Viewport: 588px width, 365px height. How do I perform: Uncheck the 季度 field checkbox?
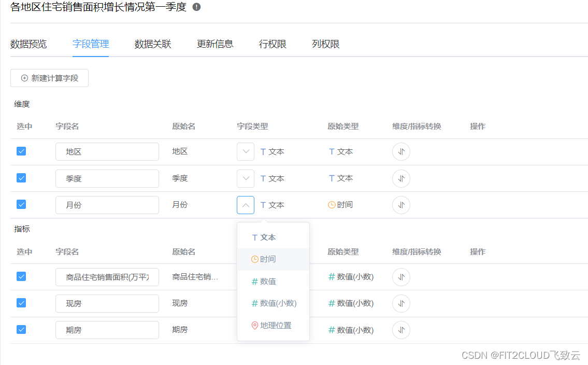tap(21, 178)
